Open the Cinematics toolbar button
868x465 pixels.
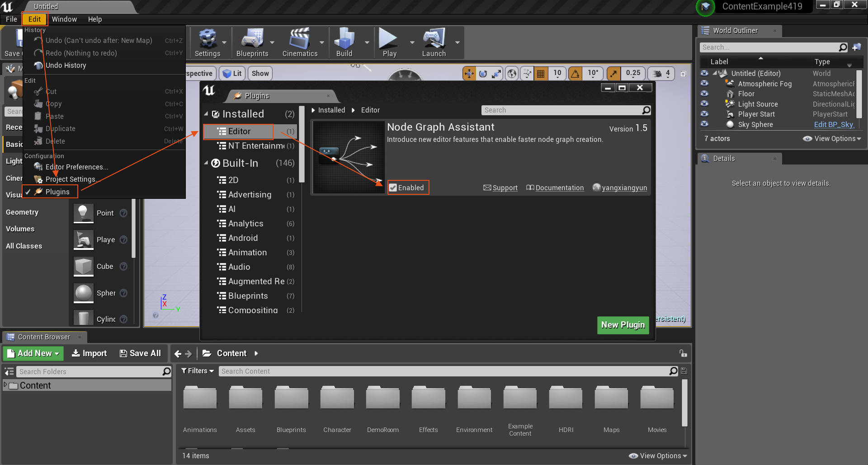300,42
